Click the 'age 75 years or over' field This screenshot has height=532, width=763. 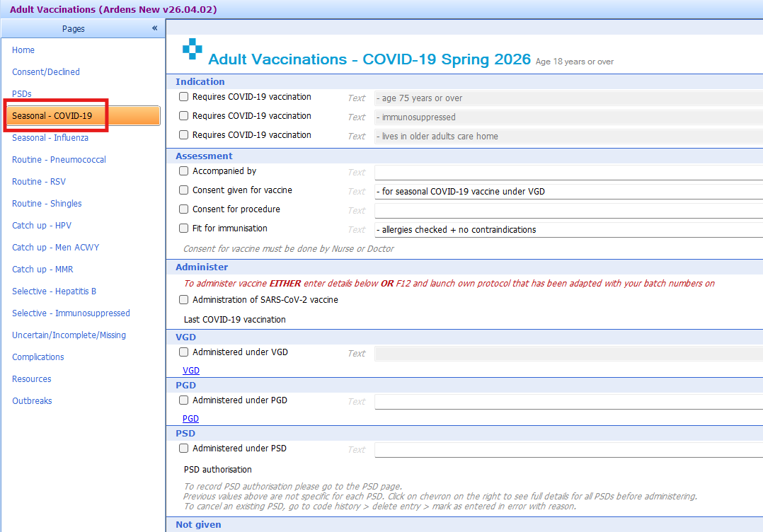pos(568,98)
